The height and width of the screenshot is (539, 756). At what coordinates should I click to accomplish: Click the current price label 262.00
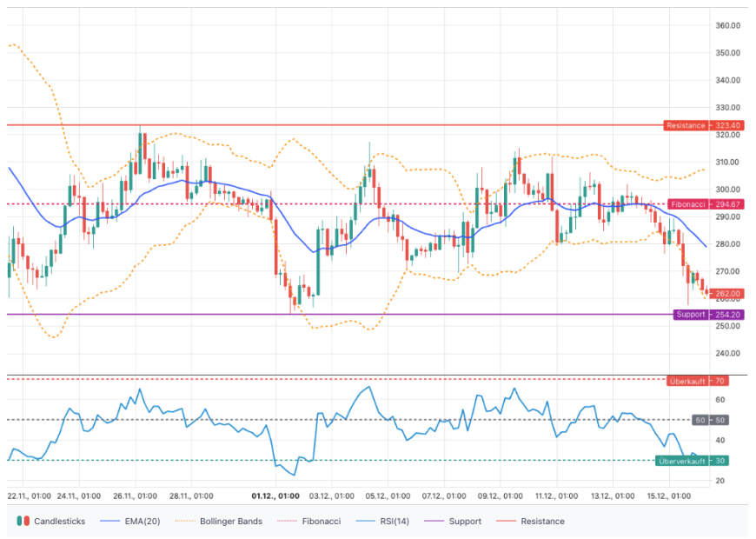point(727,294)
